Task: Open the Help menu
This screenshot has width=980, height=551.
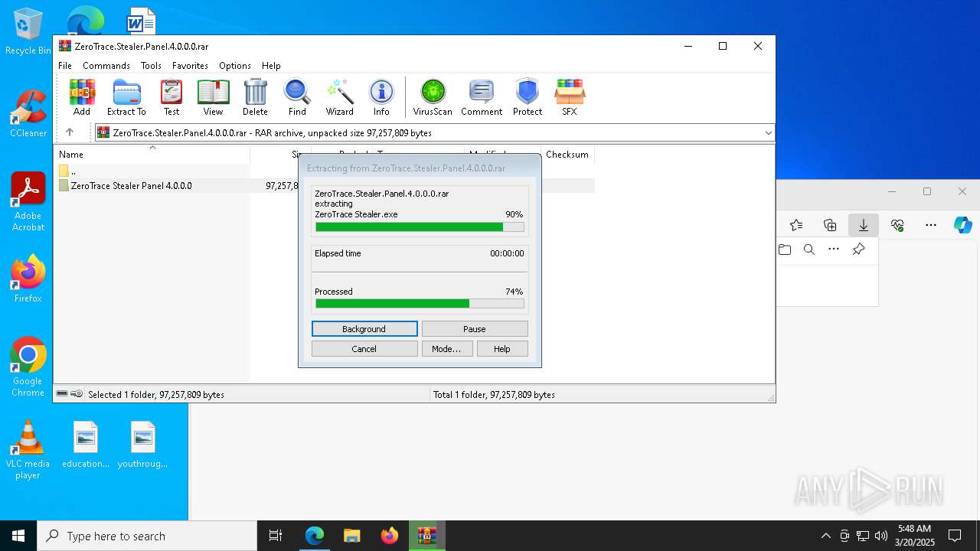Action: pyautogui.click(x=271, y=66)
